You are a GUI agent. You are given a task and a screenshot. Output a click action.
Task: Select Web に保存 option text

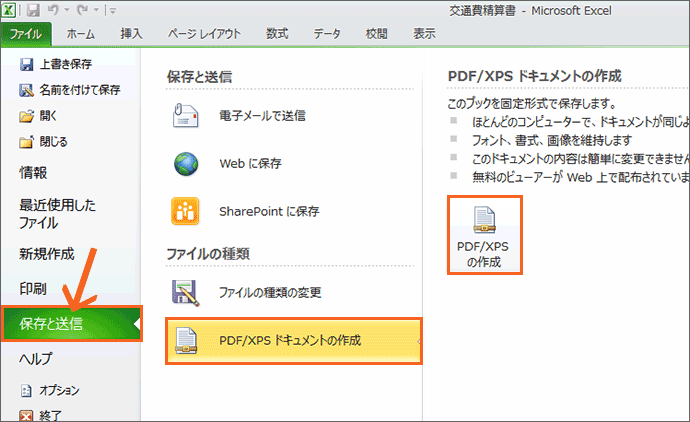[x=250, y=164]
